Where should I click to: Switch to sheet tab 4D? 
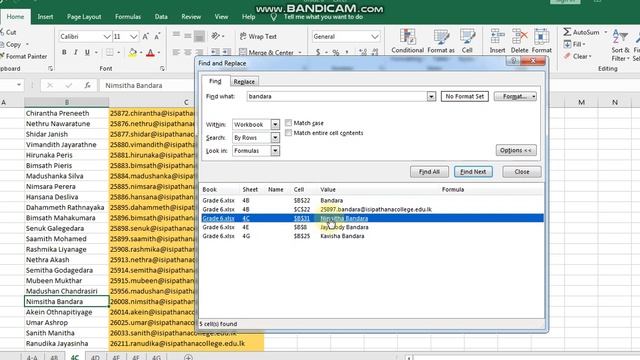(x=95, y=357)
